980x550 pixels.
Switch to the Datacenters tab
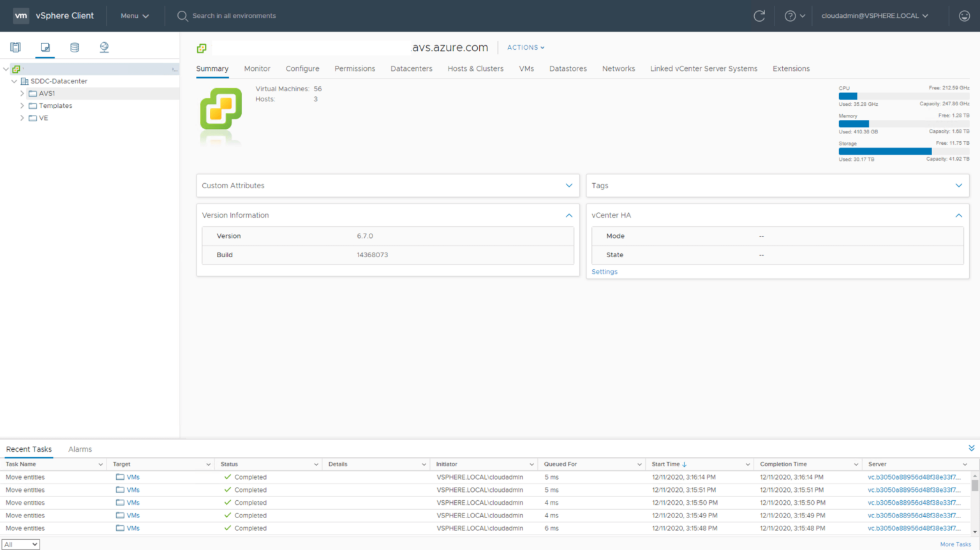pyautogui.click(x=412, y=68)
